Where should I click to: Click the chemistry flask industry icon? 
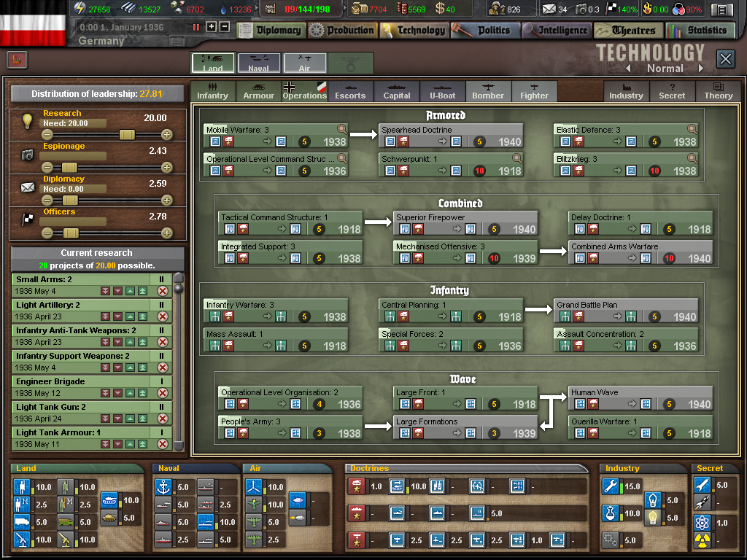click(x=611, y=513)
